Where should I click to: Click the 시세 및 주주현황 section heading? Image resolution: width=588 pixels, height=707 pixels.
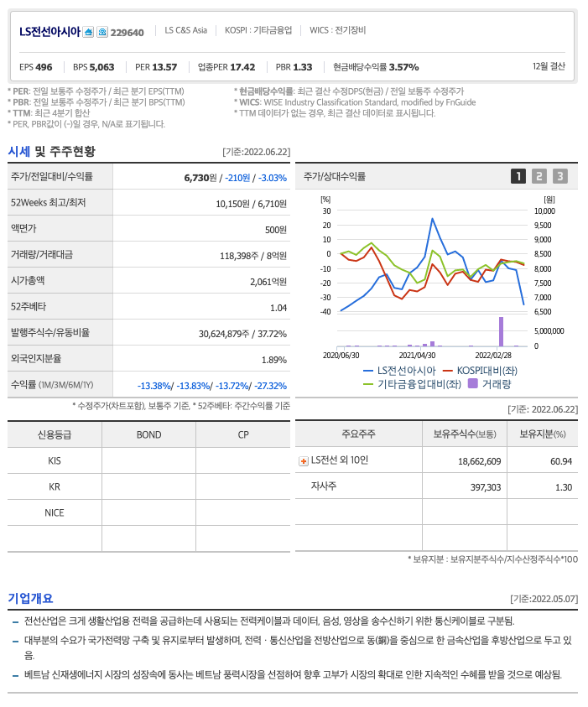click(x=51, y=151)
